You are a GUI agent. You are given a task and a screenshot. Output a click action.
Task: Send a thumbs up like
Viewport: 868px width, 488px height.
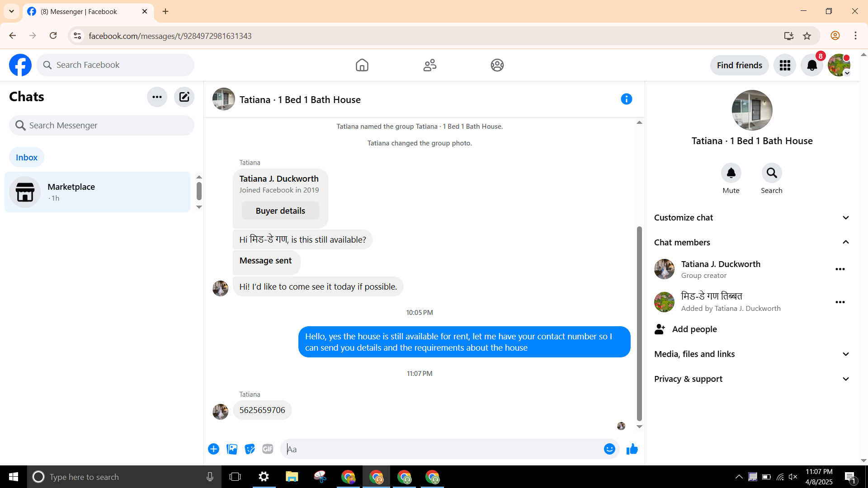coord(632,449)
